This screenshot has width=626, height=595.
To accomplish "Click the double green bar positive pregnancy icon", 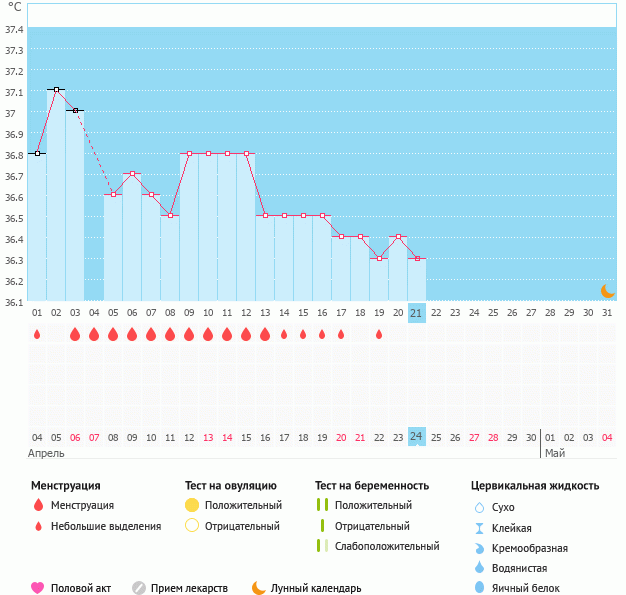I will tap(322, 505).
